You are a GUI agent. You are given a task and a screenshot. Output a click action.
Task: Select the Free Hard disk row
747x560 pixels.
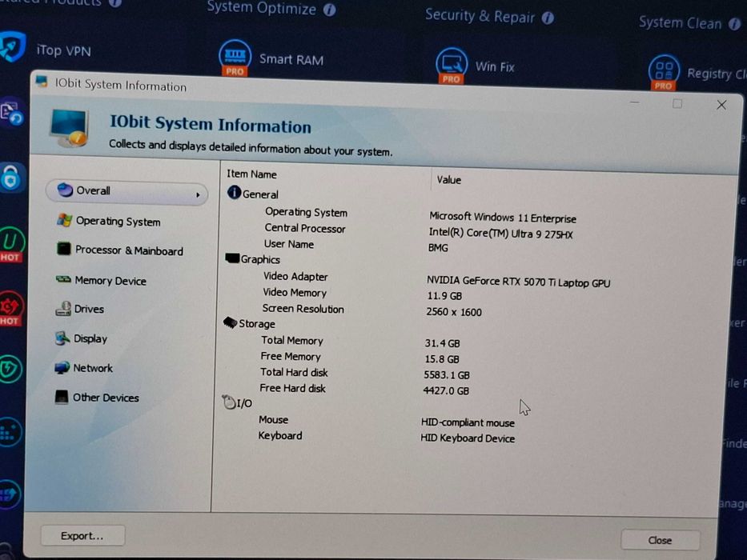click(364, 389)
